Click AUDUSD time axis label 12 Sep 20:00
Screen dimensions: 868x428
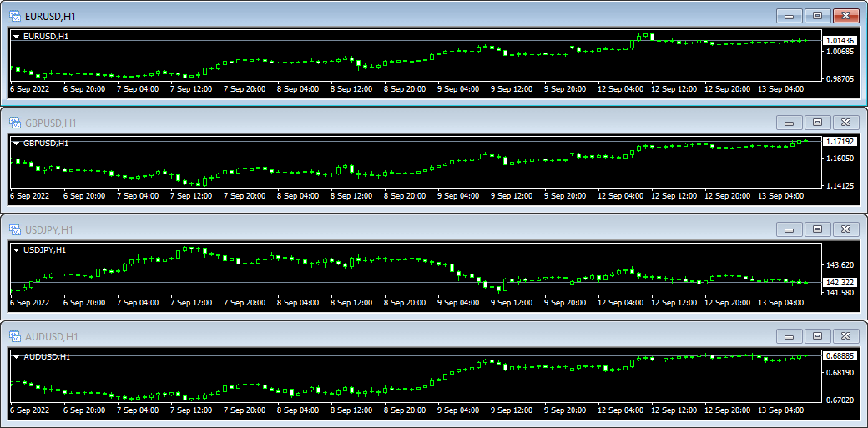pos(727,410)
